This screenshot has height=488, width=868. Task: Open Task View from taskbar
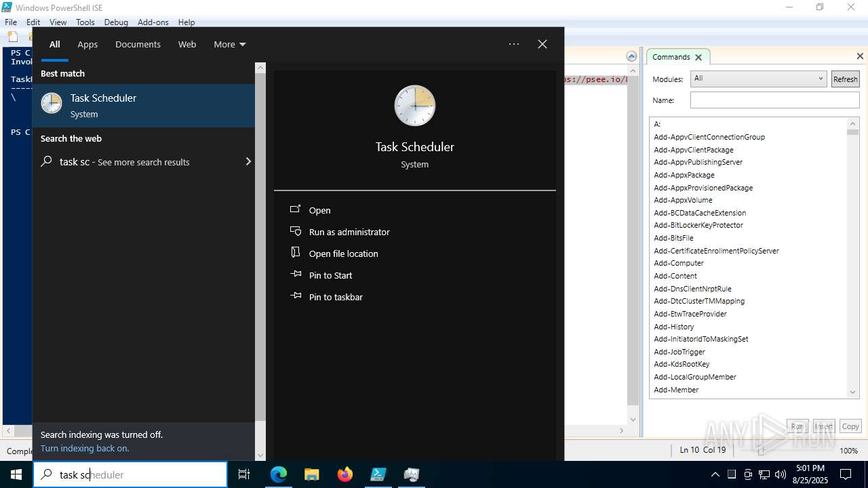tap(244, 474)
